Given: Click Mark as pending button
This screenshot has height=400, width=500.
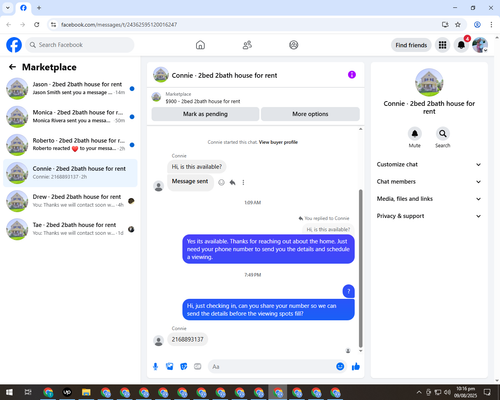Looking at the screenshot, I should pyautogui.click(x=205, y=114).
